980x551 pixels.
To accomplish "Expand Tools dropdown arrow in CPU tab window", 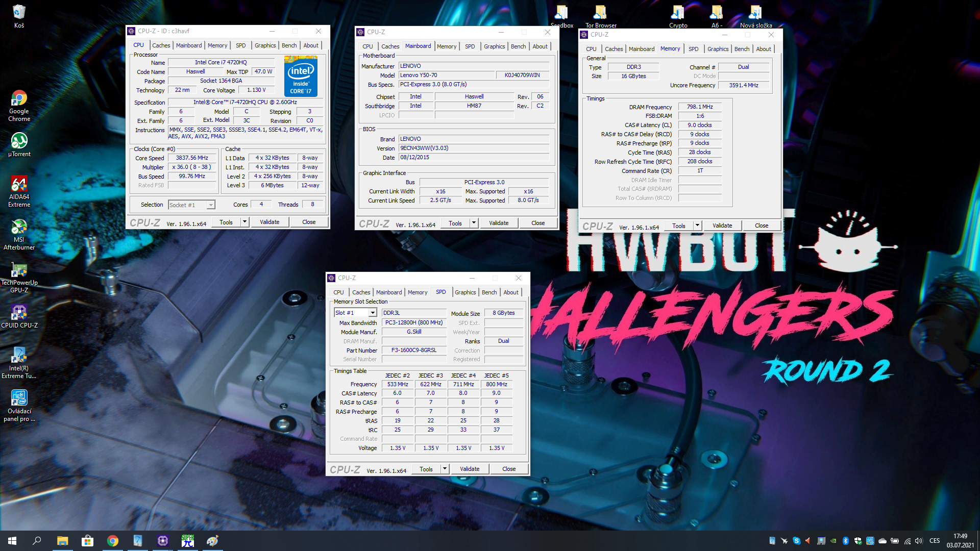I will click(244, 222).
